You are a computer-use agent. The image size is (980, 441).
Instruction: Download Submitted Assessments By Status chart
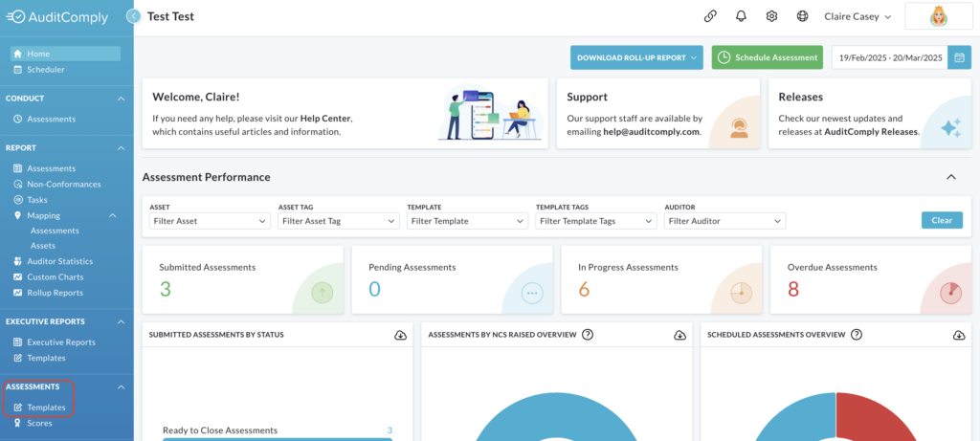[x=401, y=335]
